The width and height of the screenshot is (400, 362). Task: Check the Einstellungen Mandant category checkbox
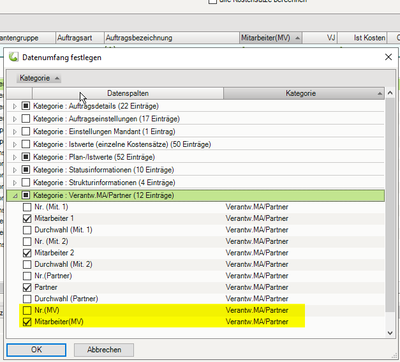click(26, 131)
